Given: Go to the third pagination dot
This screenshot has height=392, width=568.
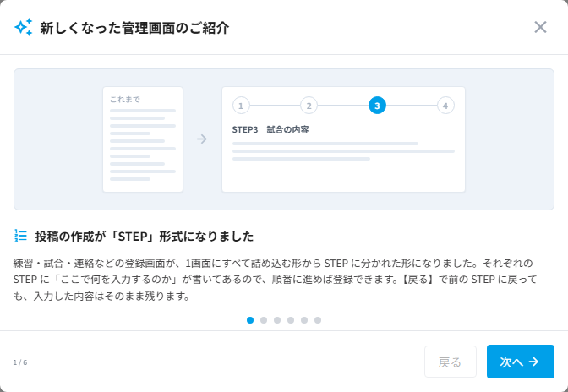Looking at the screenshot, I should [277, 320].
